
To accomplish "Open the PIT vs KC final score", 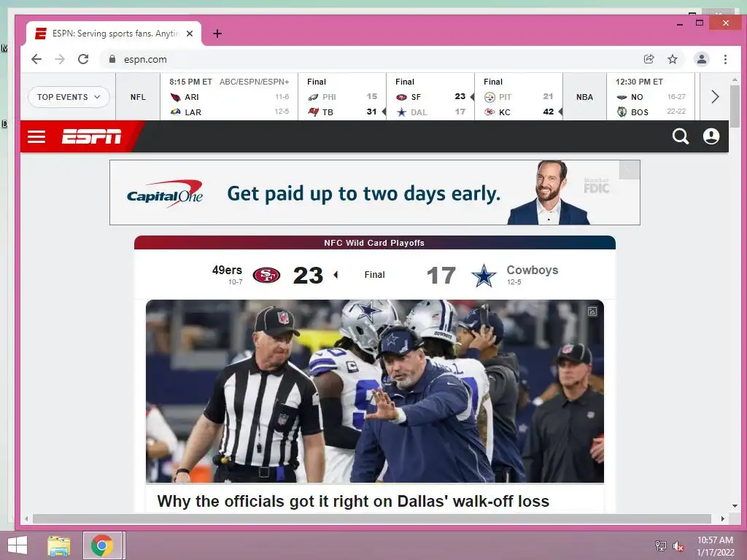I will 519,97.
